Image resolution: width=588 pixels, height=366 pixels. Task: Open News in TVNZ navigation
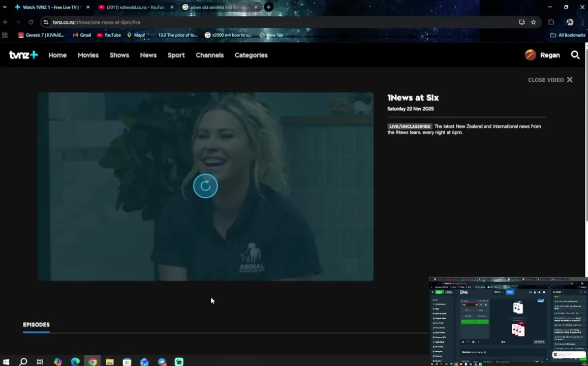coord(148,55)
